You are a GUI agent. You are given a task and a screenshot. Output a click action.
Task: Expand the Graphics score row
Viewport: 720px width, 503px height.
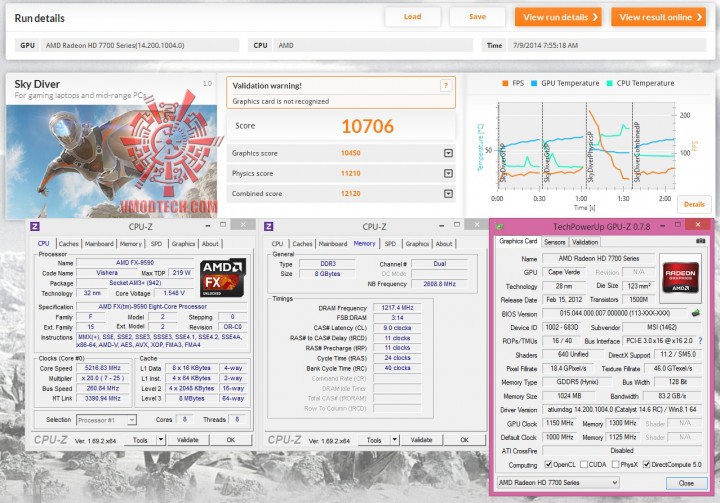(449, 153)
